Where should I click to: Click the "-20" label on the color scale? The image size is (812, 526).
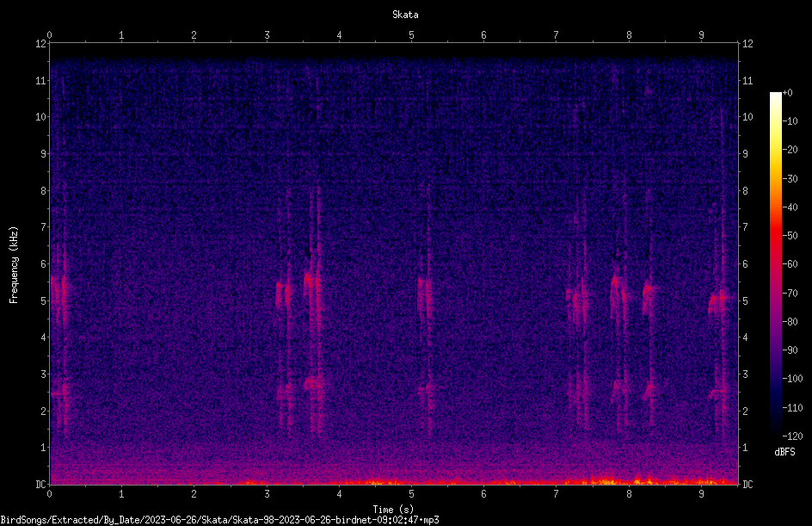click(x=790, y=150)
